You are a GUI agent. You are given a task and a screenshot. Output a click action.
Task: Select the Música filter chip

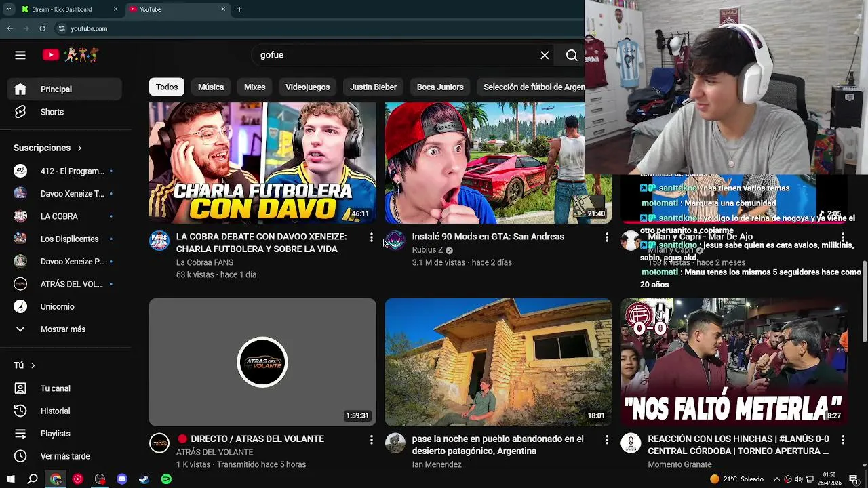tap(211, 87)
